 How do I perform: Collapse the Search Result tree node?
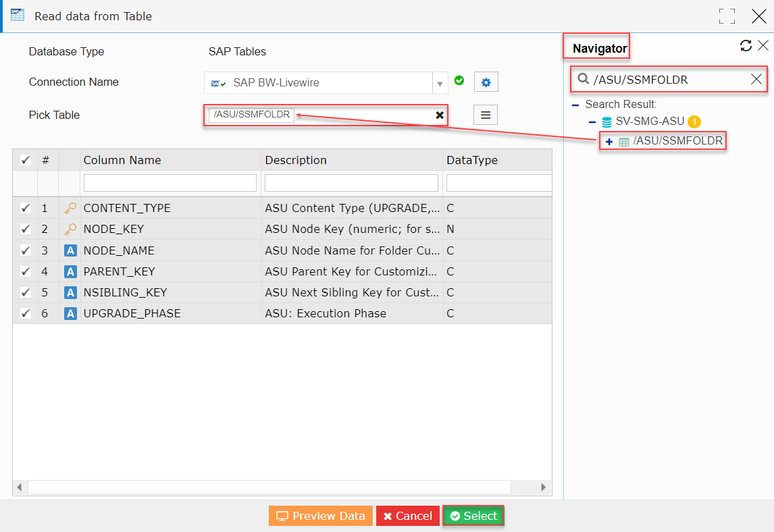point(575,104)
